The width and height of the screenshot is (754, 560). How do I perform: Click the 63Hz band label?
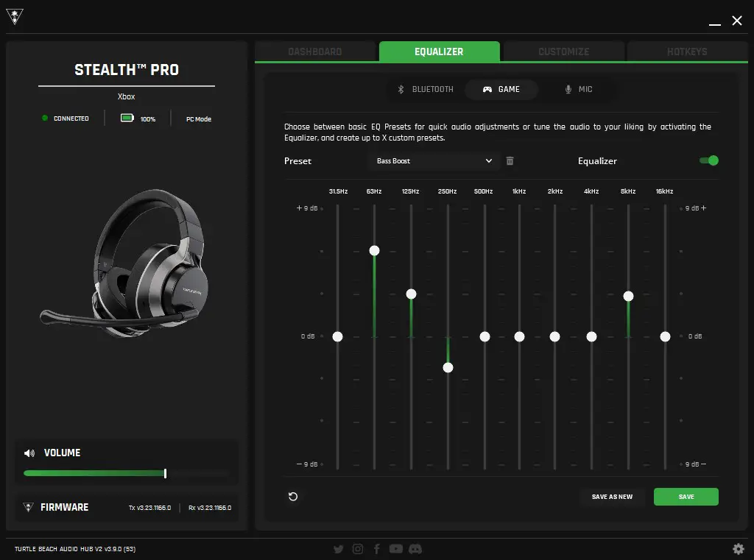click(x=374, y=191)
